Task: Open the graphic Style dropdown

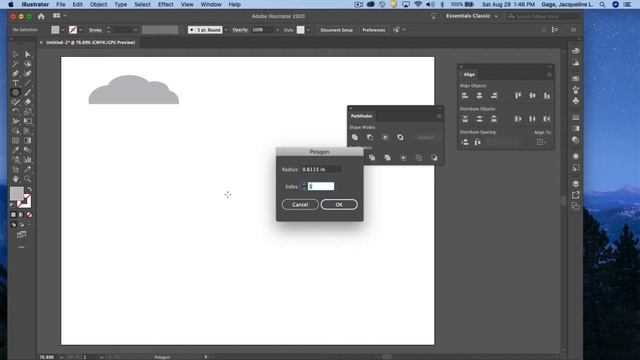Action: pos(308,30)
